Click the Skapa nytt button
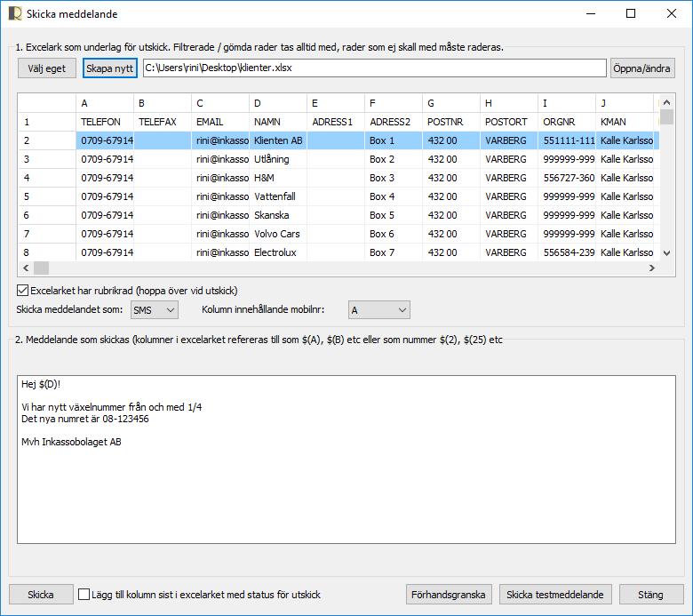 109,68
